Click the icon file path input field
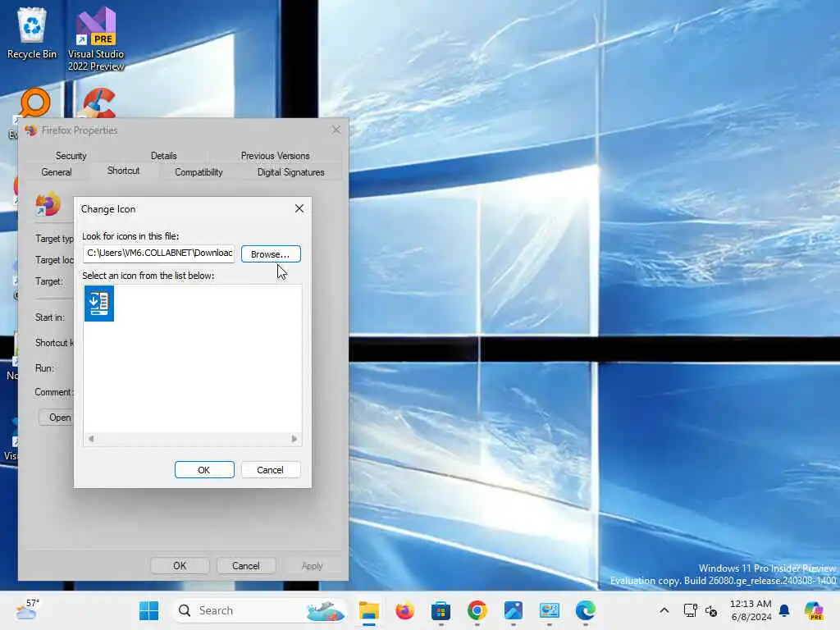Image resolution: width=840 pixels, height=630 pixels. pyautogui.click(x=158, y=253)
